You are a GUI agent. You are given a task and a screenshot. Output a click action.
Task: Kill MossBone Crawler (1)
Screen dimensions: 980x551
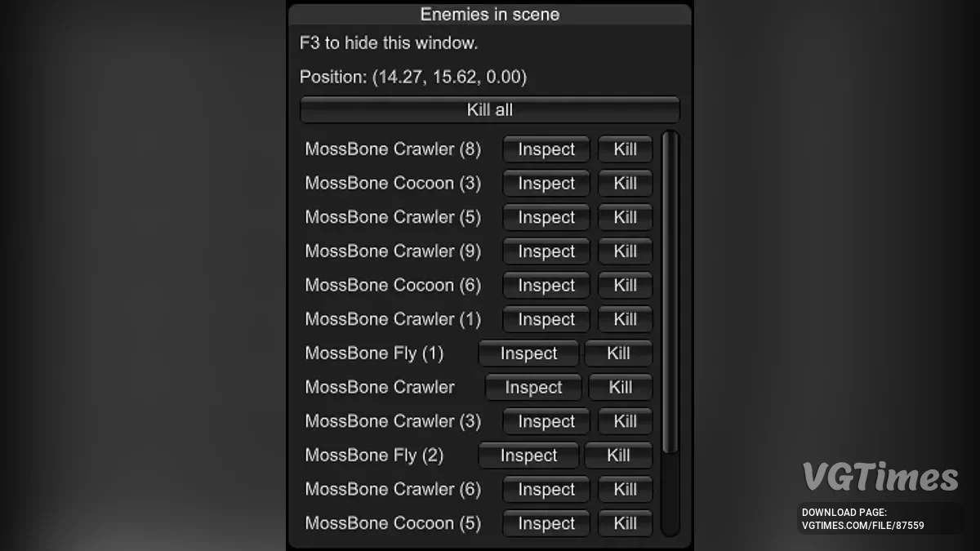click(625, 319)
